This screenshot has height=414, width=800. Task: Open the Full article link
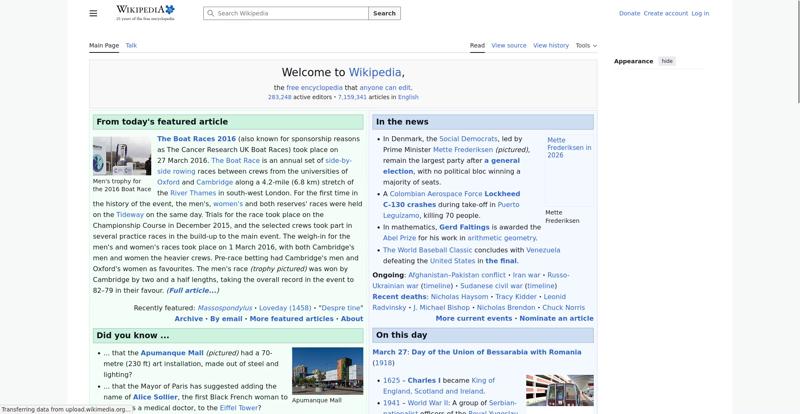[192, 290]
